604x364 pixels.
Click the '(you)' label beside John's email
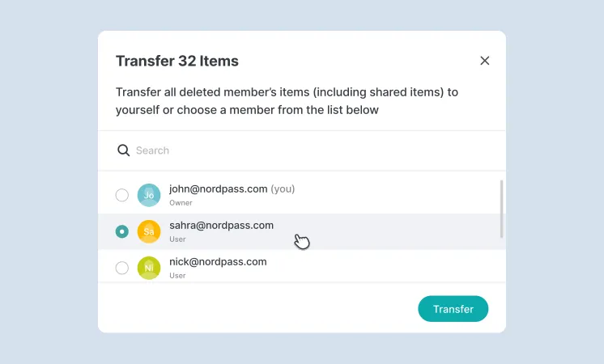click(283, 189)
